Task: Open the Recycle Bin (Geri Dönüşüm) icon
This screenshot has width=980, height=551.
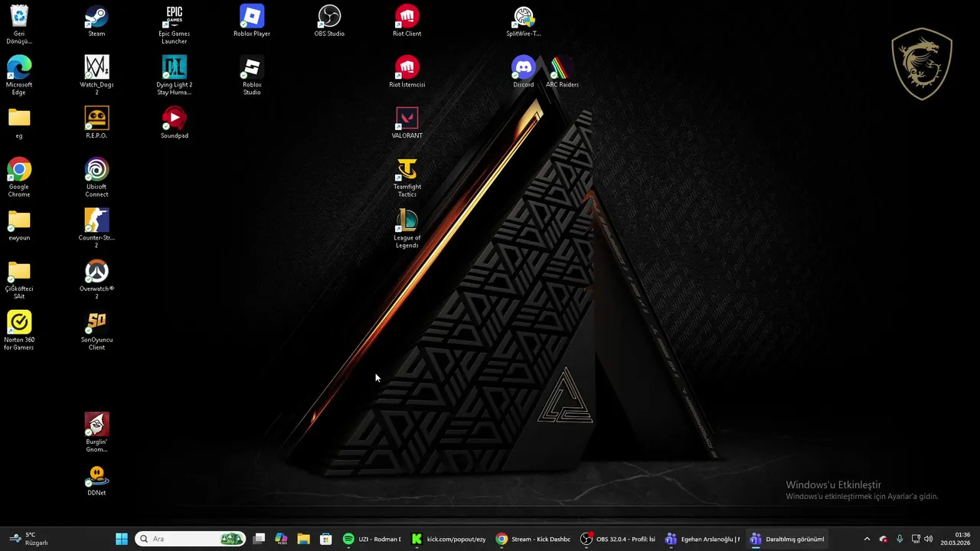Action: 19,24
